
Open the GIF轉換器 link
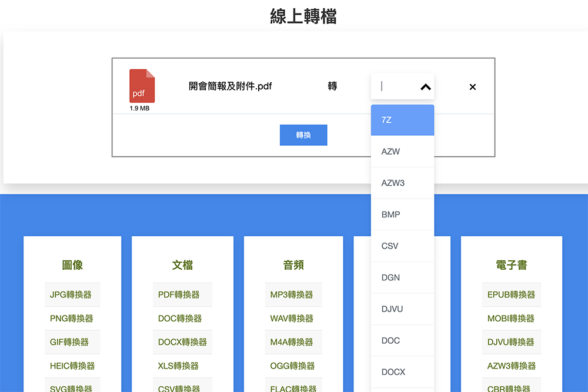(72, 341)
